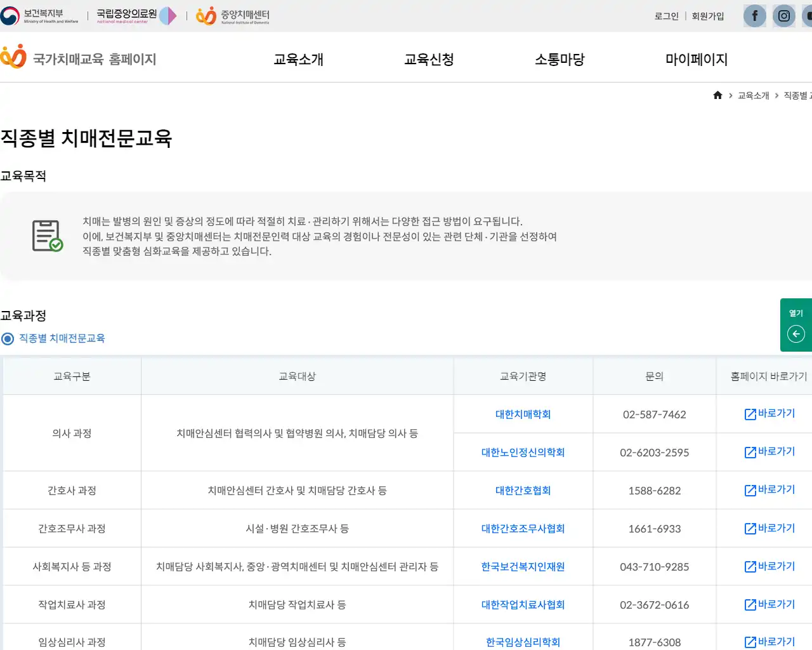Click 바로가기 for 한국보건복지인재원 row
Screen dimensions: 812x650
pos(769,566)
